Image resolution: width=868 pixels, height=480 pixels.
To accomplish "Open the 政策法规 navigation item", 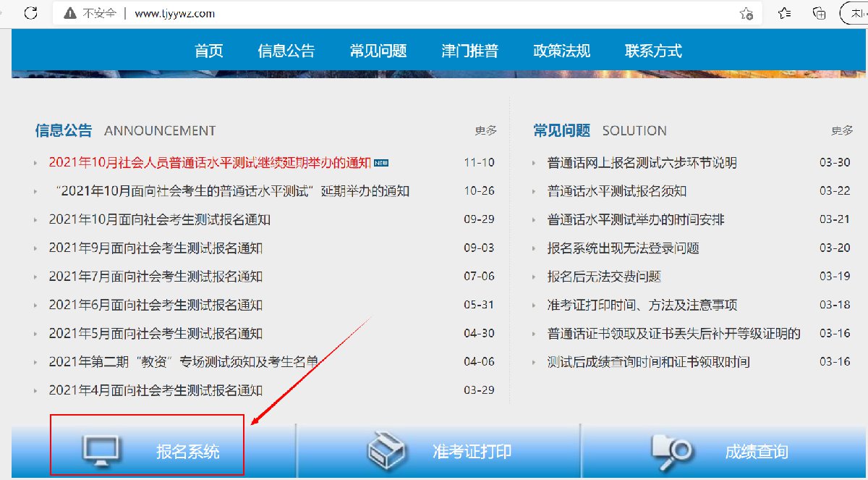I will [562, 51].
